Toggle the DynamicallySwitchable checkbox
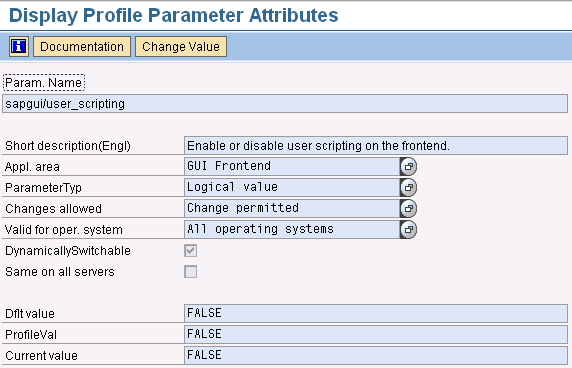572x368 pixels. (191, 251)
